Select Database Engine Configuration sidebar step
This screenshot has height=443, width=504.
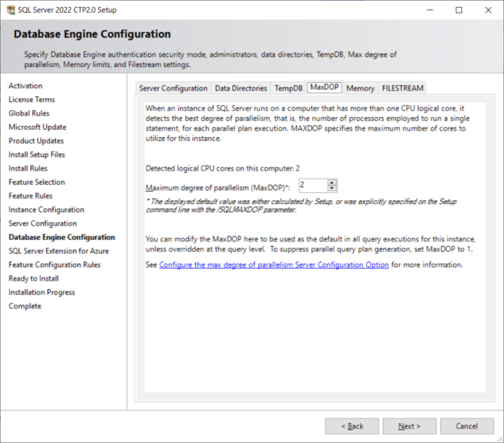tap(62, 237)
